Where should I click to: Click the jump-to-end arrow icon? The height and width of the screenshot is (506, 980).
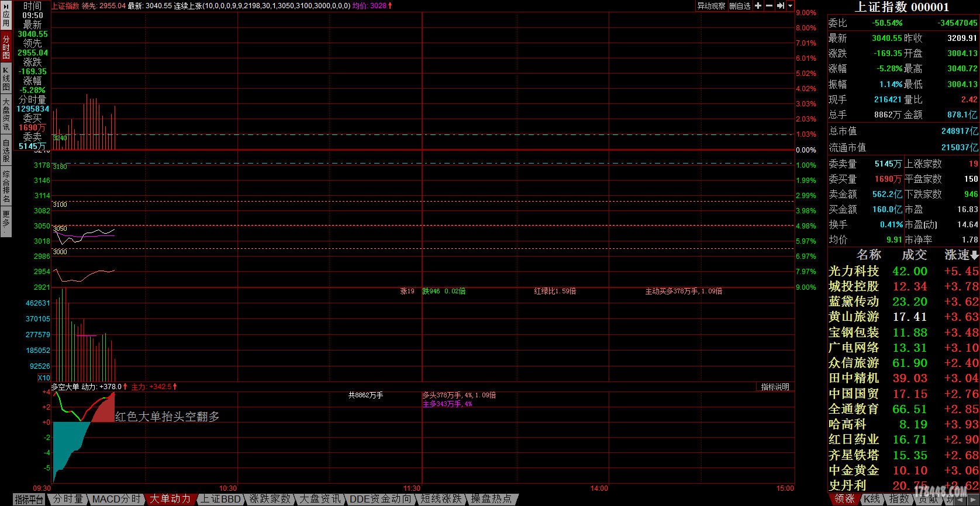780,6
